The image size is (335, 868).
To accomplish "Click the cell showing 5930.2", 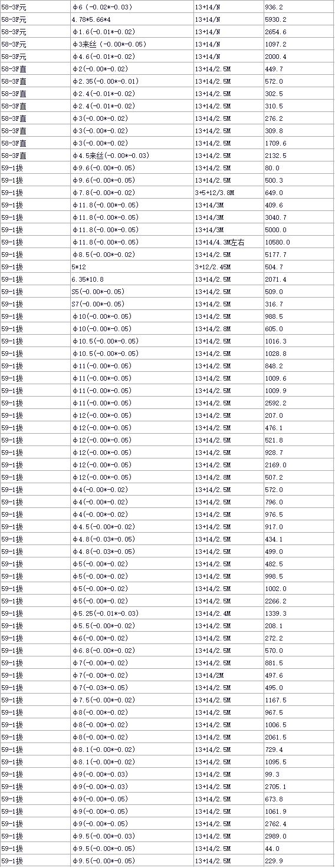I will (299, 19).
